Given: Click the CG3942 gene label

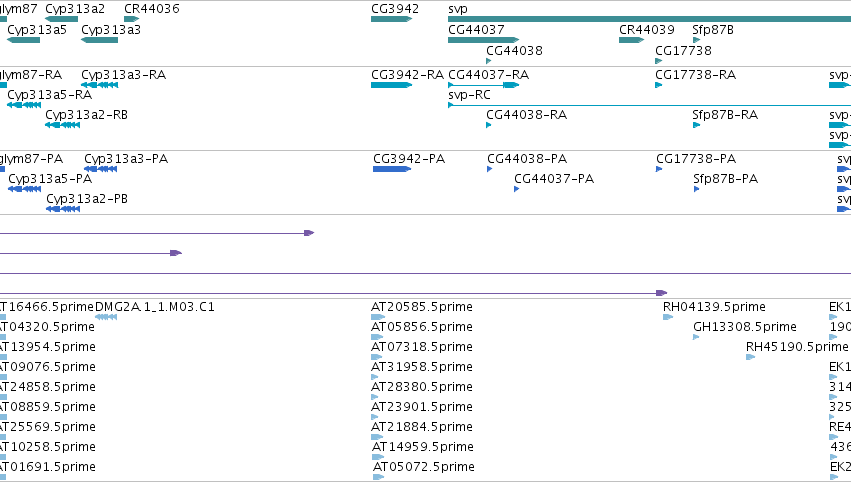Looking at the screenshot, I should (x=395, y=9).
